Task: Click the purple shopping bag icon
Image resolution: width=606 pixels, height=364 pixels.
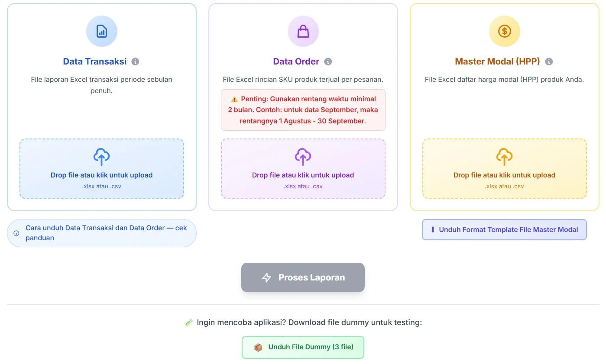Action: 303,31
